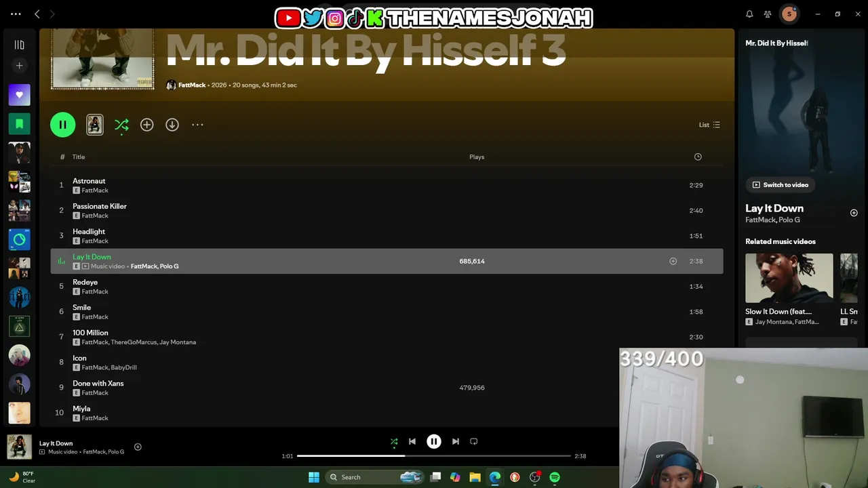Click the Spotify icon on the taskbar

coord(555,477)
